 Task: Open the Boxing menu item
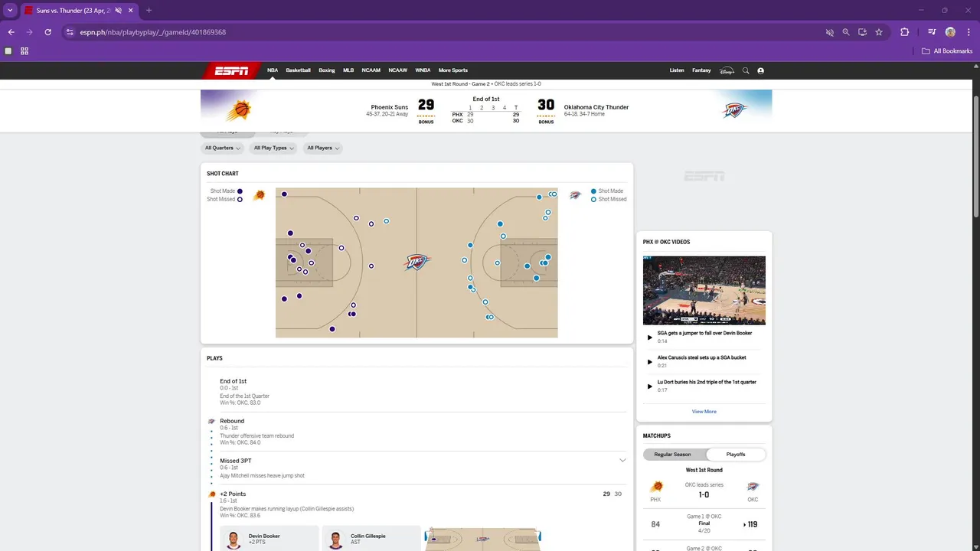[327, 70]
